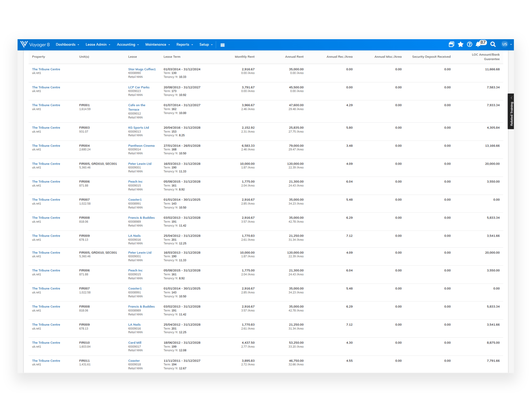Click the Unit(s) column header
The width and height of the screenshot is (532, 399).
coord(84,57)
